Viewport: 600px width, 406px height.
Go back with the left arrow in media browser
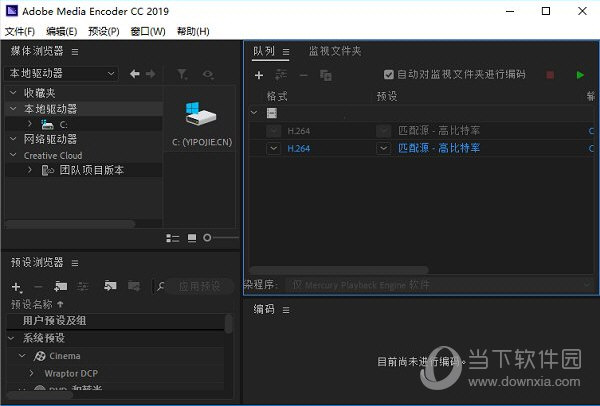[x=135, y=73]
